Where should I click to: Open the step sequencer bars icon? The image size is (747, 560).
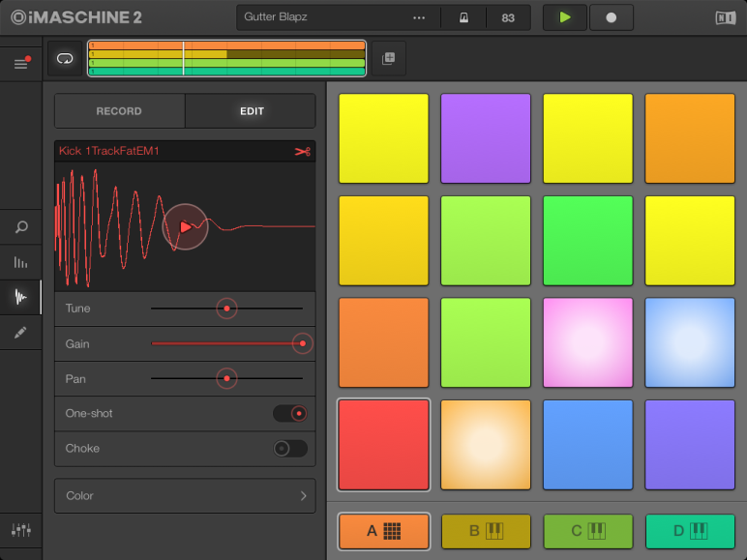[x=20, y=262]
